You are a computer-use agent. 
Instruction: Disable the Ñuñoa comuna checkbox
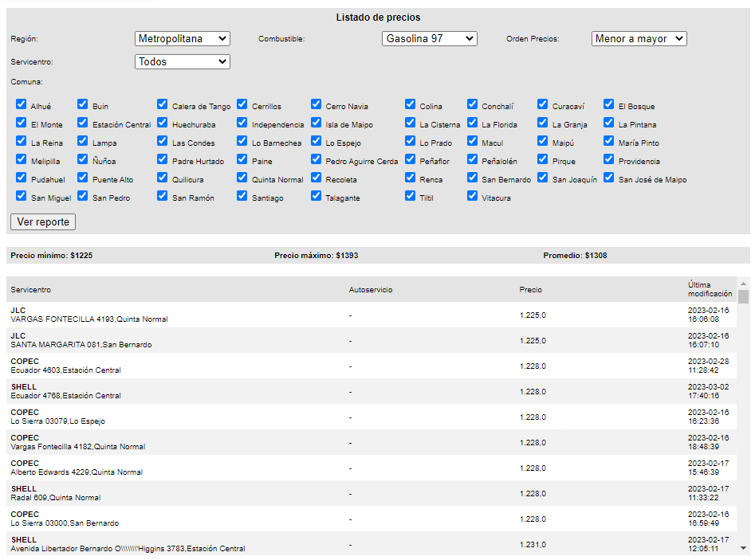(x=83, y=159)
